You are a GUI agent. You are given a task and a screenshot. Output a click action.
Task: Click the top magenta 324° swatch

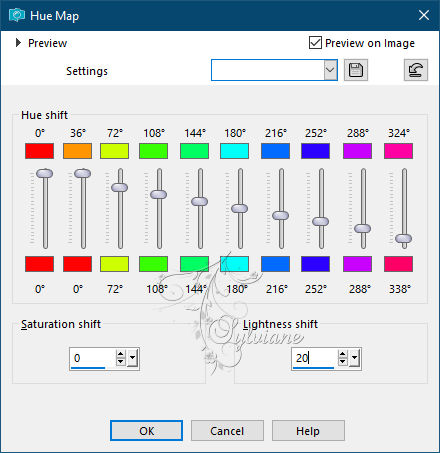point(398,151)
